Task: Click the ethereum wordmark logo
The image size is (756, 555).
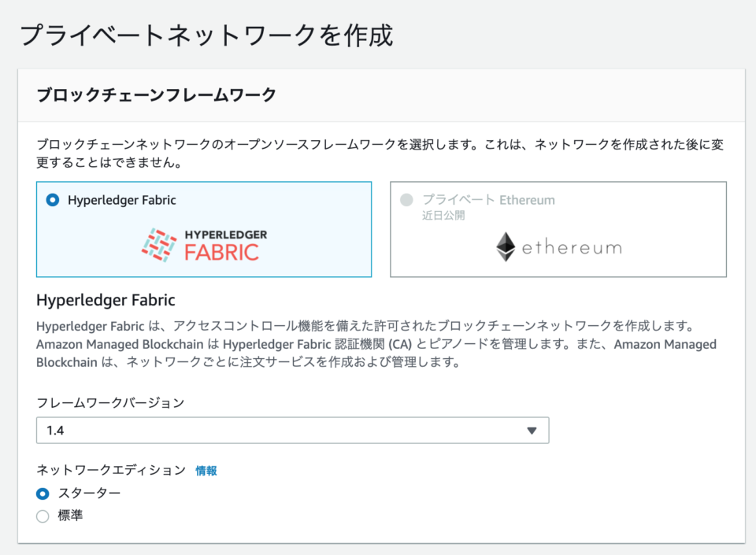Action: click(573, 248)
